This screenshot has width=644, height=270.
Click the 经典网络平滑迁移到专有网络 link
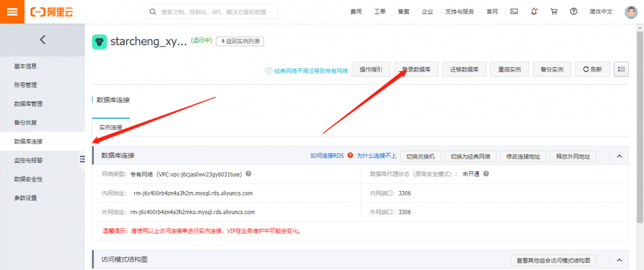tap(310, 71)
